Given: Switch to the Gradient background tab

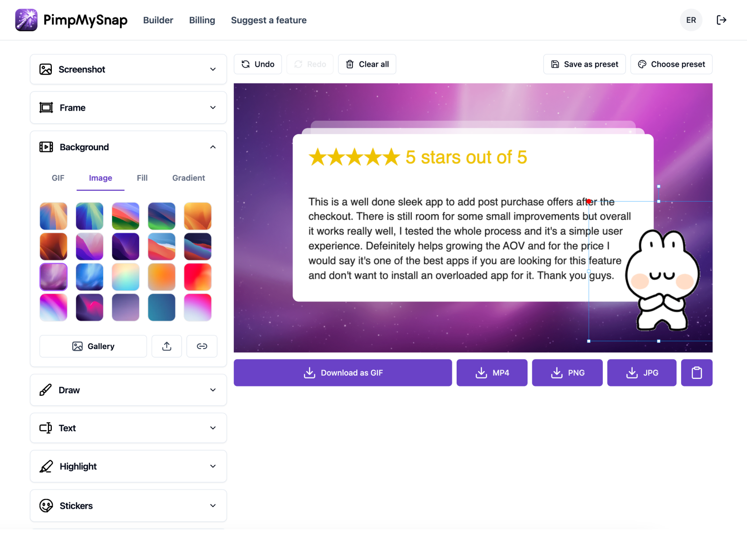Looking at the screenshot, I should coord(188,178).
